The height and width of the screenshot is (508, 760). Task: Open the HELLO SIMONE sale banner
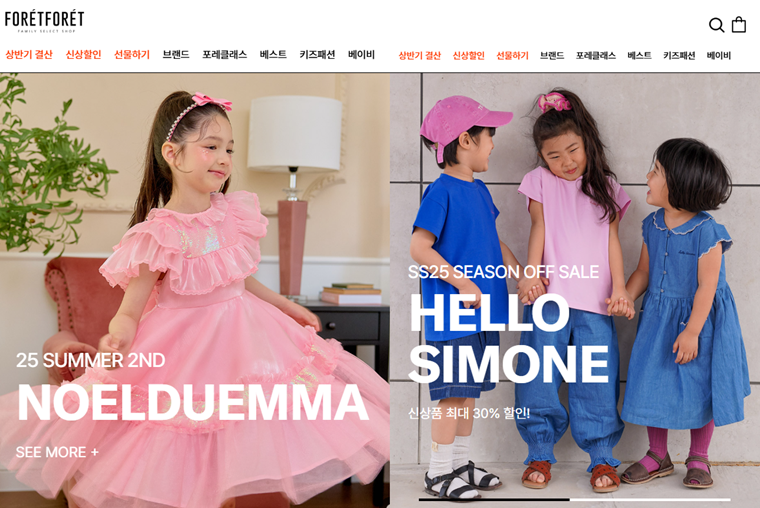(509, 339)
